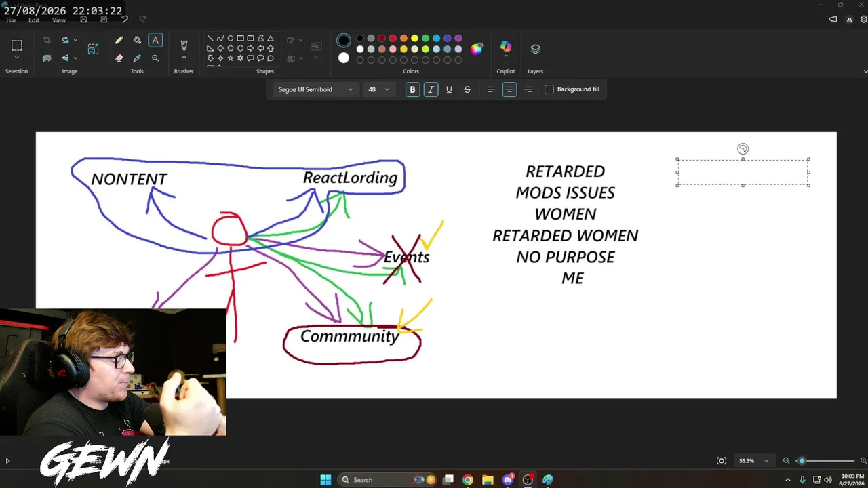The width and height of the screenshot is (868, 488).
Task: Click the zoom in magnifier
Action: tap(863, 461)
